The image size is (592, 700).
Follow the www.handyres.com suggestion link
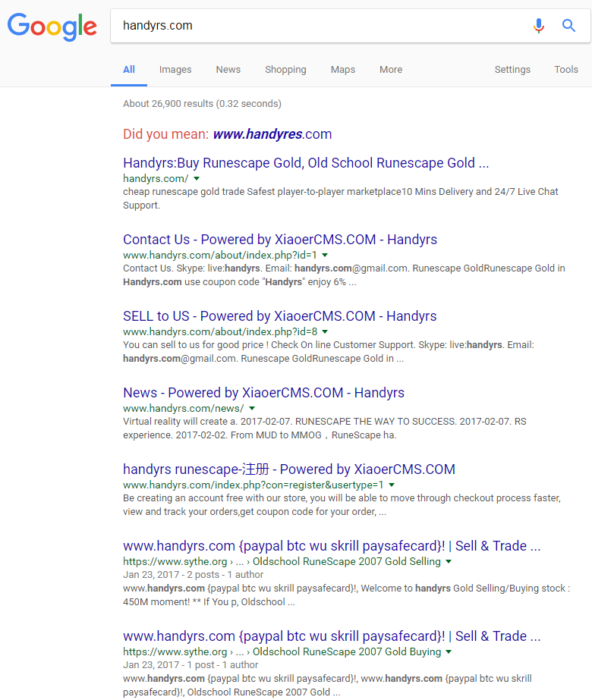click(272, 134)
